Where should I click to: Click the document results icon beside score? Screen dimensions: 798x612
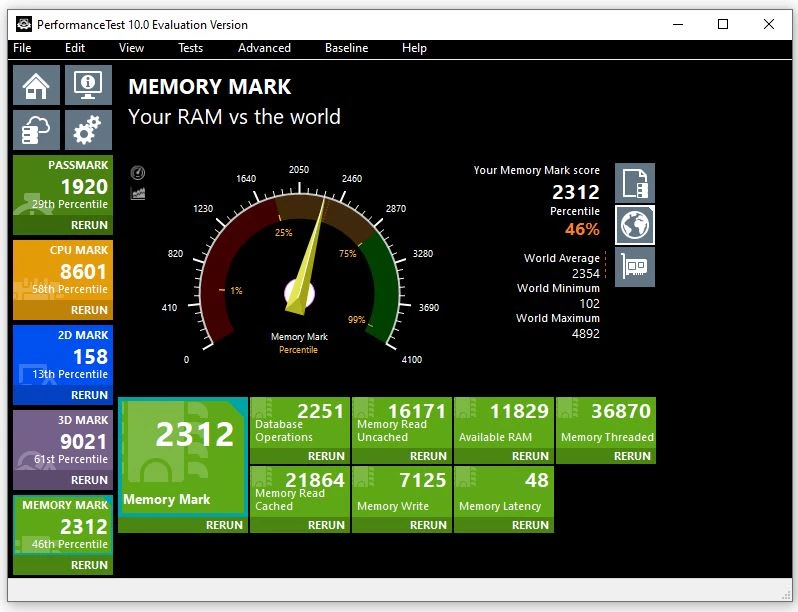pyautogui.click(x=635, y=183)
